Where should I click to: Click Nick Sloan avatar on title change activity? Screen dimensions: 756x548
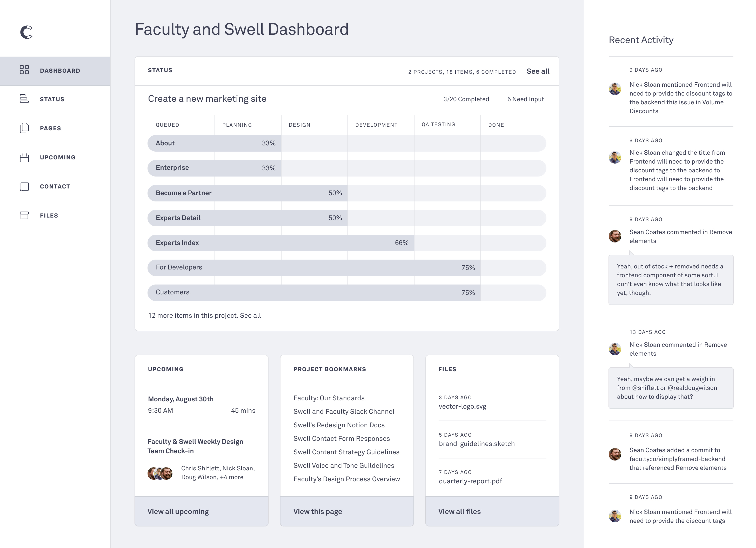pos(615,157)
